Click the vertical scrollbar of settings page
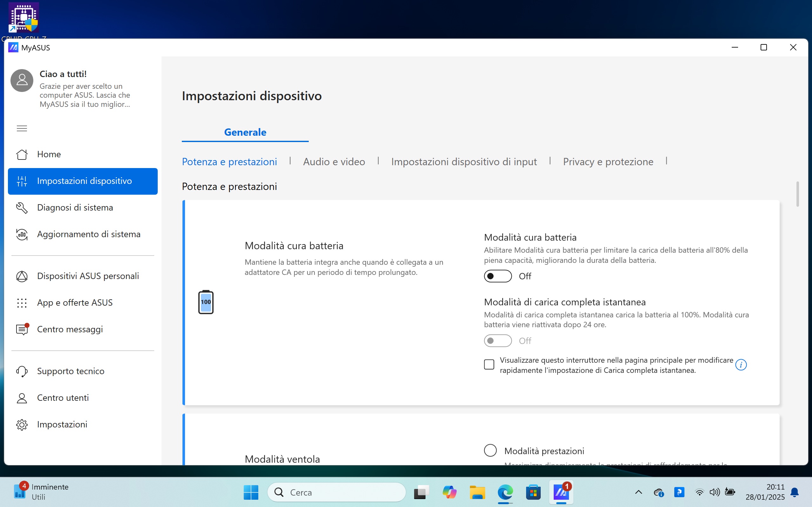 pyautogui.click(x=797, y=194)
